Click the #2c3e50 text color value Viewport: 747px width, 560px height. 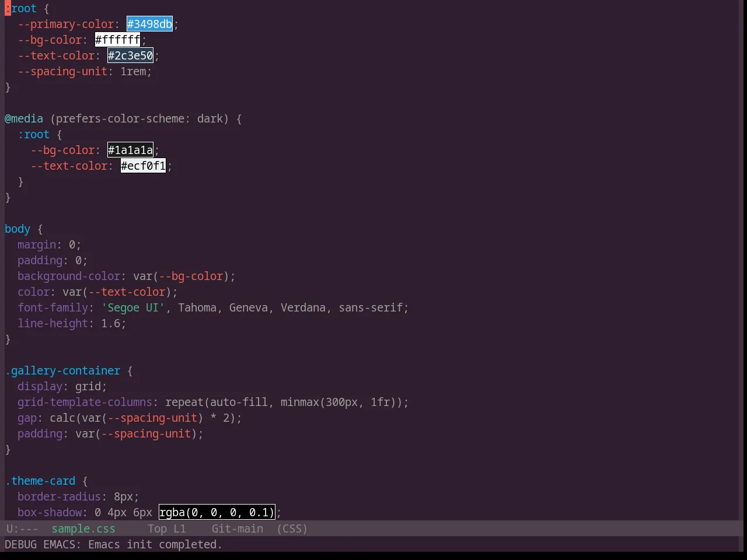click(131, 55)
